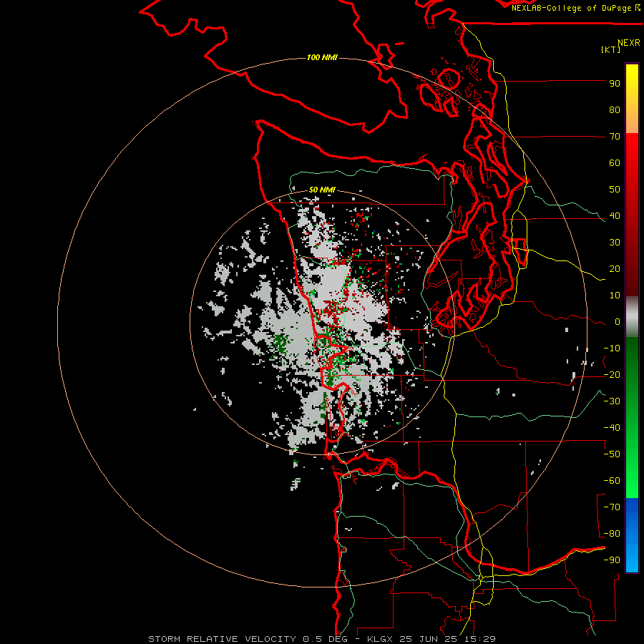Click the 90 value on velocity scale
This screenshot has height=644, width=644.
click(615, 84)
